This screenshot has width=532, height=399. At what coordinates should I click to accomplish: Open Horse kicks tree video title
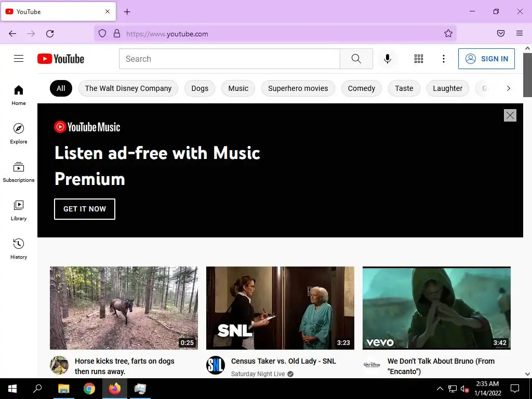click(x=125, y=366)
